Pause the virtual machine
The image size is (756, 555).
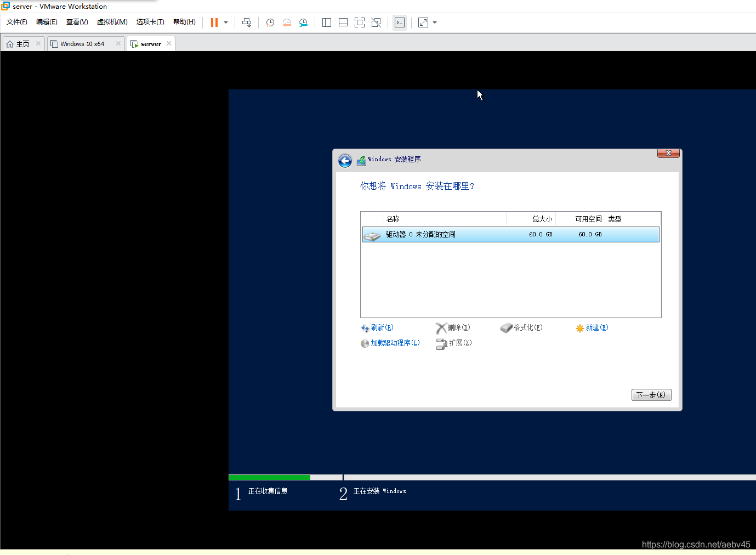coord(214,22)
